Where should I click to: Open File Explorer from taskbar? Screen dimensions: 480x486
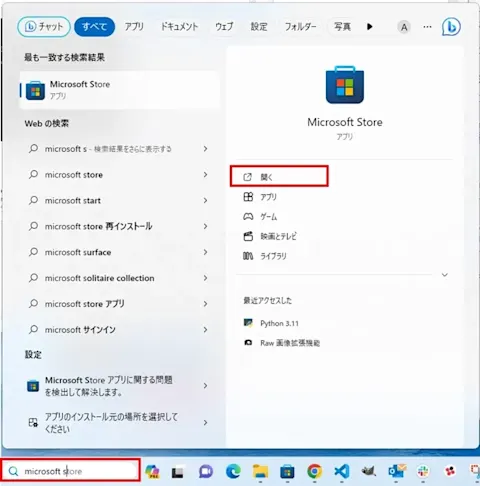260,471
